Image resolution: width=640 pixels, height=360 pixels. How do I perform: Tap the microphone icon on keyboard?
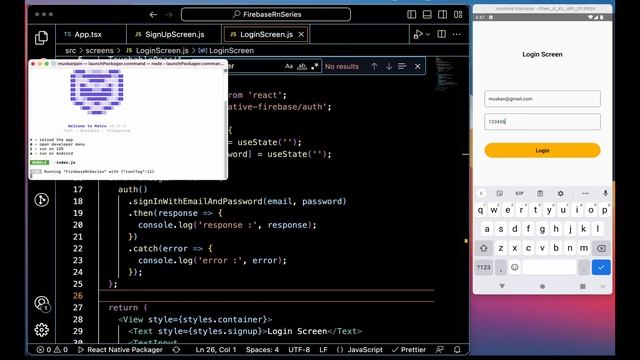tap(605, 193)
